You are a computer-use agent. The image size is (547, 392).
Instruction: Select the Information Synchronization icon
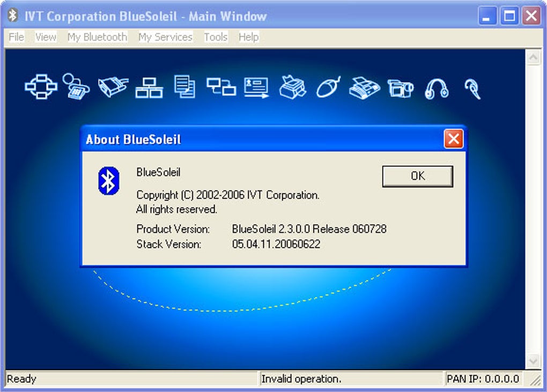click(x=221, y=87)
